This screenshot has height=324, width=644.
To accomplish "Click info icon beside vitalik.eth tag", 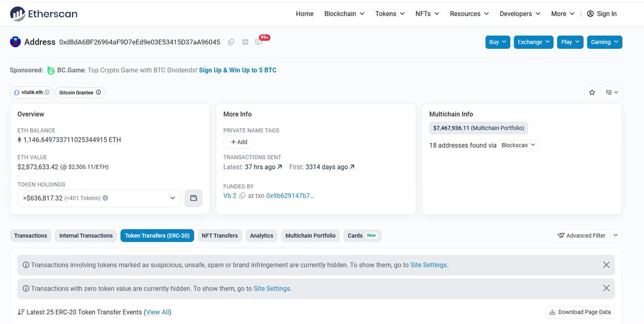I will 47,92.
